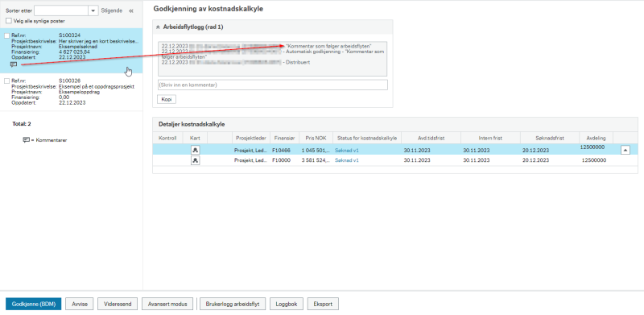The image size is (644, 315).
Task: Click Søknadsfrist 20.12.2023 in the F10000 row
Action: [535, 160]
